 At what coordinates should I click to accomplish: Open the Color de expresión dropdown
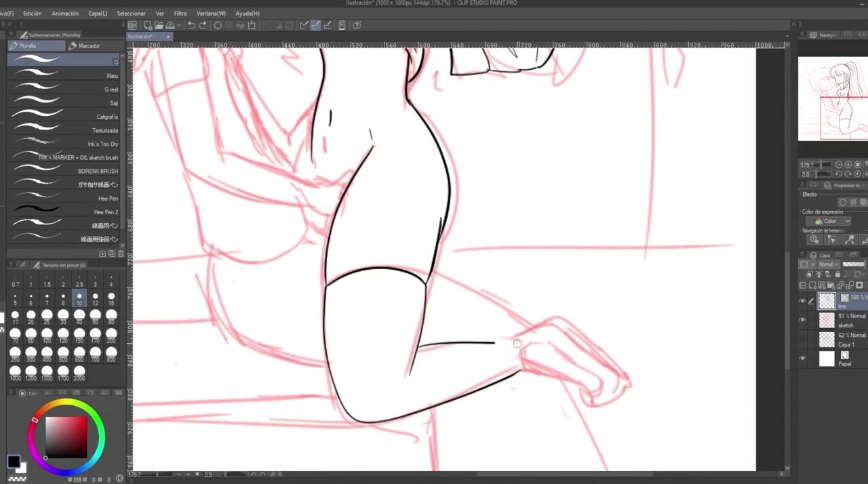[x=828, y=221]
